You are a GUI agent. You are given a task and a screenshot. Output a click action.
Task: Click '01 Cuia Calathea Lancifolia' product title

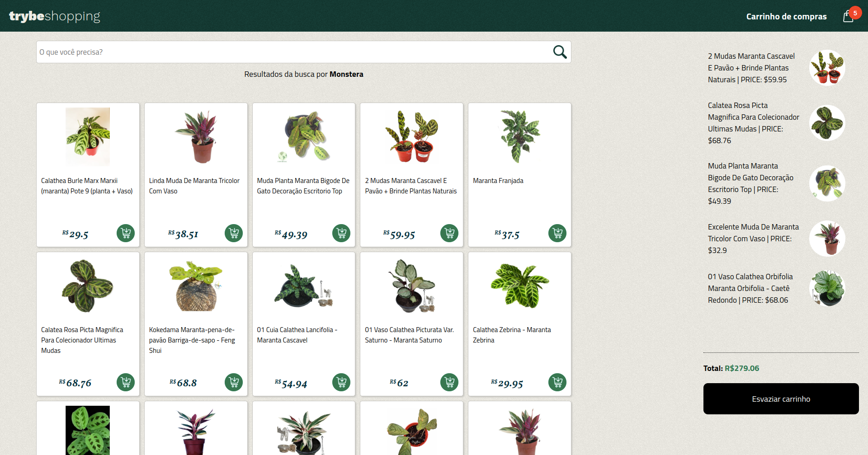(297, 335)
